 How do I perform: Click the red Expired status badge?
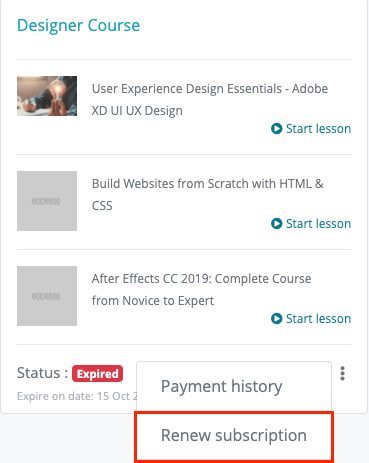(97, 374)
